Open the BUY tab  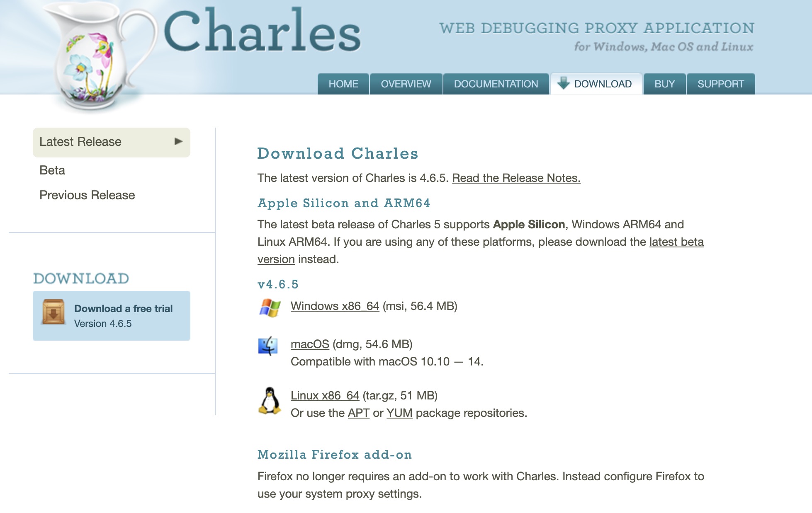point(665,84)
